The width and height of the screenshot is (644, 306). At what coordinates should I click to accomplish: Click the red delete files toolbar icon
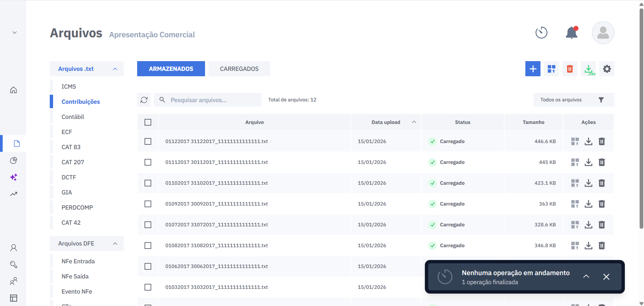[x=570, y=69]
